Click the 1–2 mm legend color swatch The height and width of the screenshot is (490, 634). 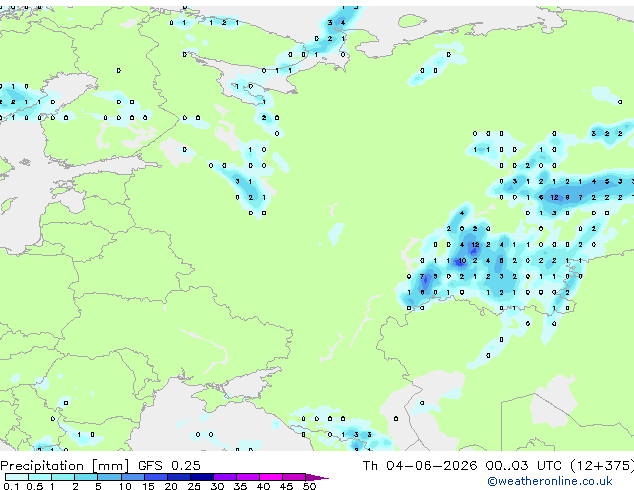[x=63, y=477]
